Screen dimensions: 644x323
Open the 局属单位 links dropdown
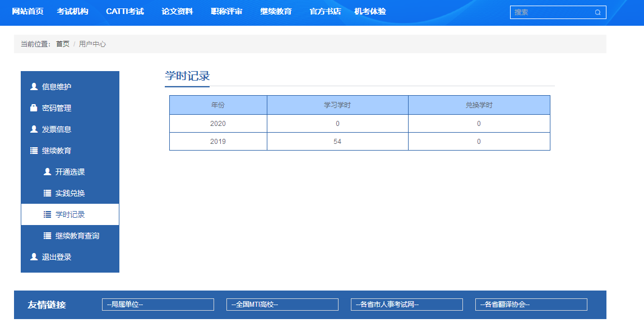point(158,305)
